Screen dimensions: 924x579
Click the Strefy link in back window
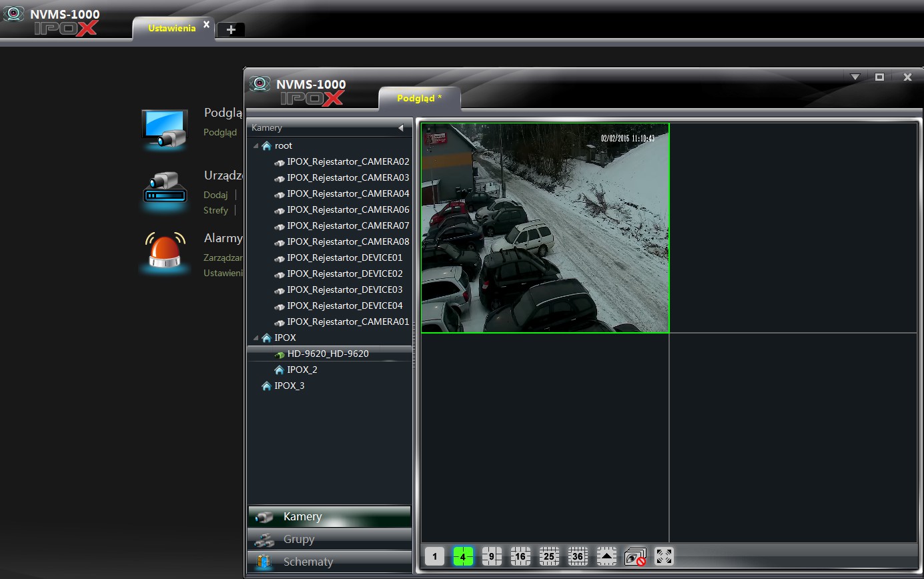pyautogui.click(x=215, y=210)
